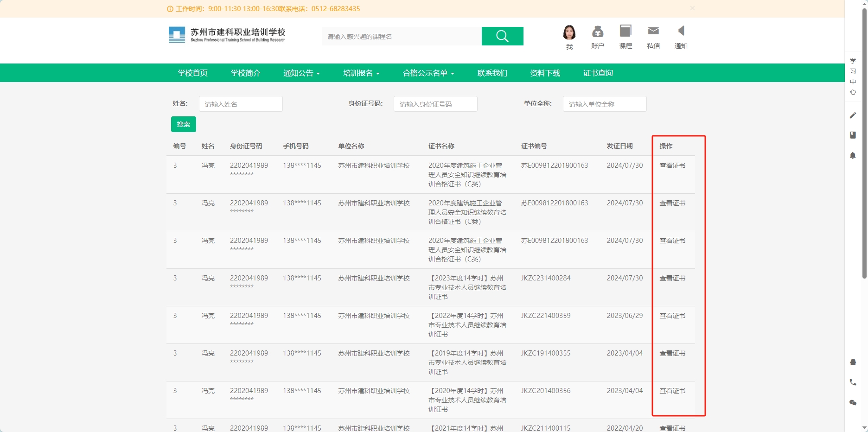Open 学校简介 in the nav bar
This screenshot has height=432, width=868.
pos(246,73)
